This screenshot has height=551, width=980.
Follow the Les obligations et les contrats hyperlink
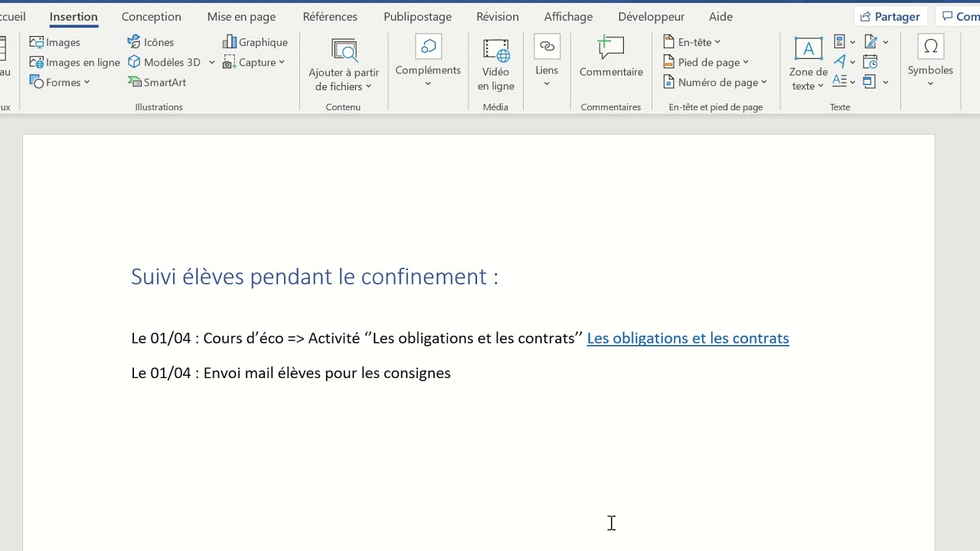688,338
